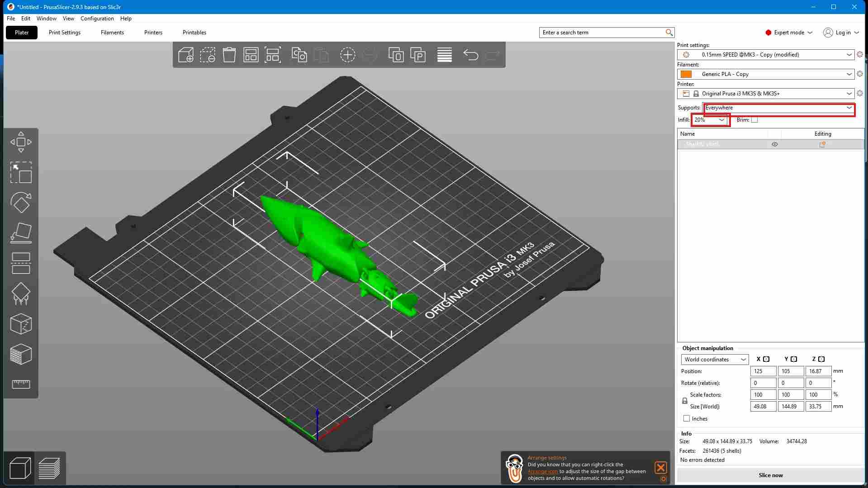Open filament settings via gear icon
This screenshot has width=868, height=488.
click(860, 74)
